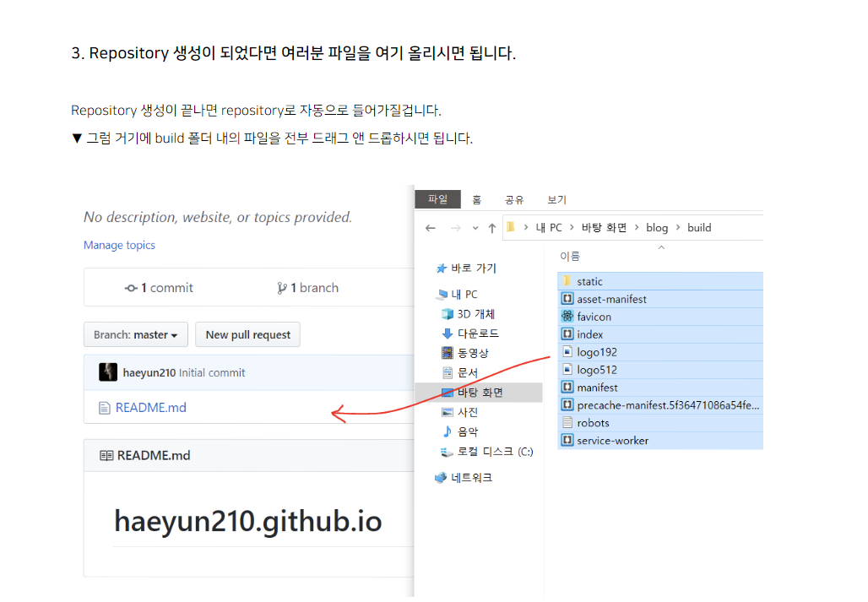Click the README.md file document icon

(104, 409)
